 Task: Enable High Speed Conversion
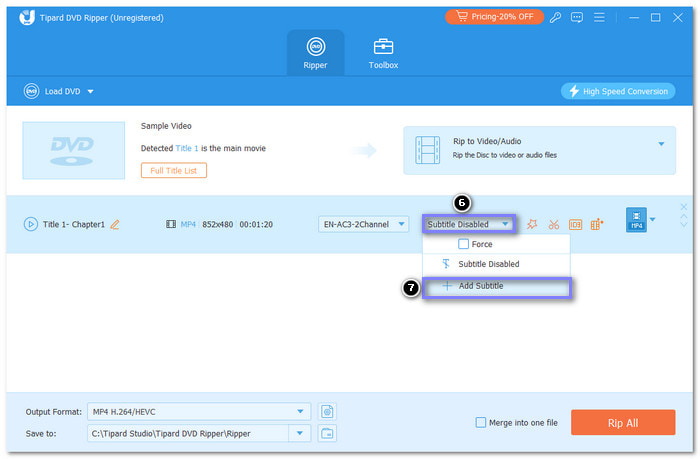pyautogui.click(x=618, y=91)
